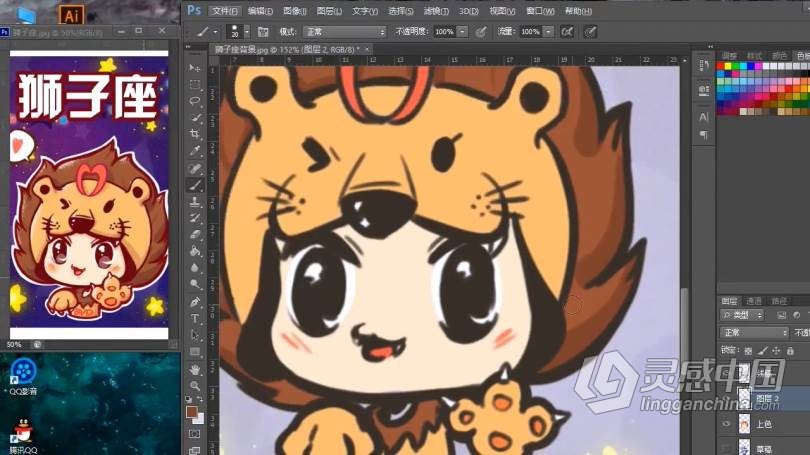Select the Crop tool
The image size is (810, 455).
pyautogui.click(x=195, y=134)
